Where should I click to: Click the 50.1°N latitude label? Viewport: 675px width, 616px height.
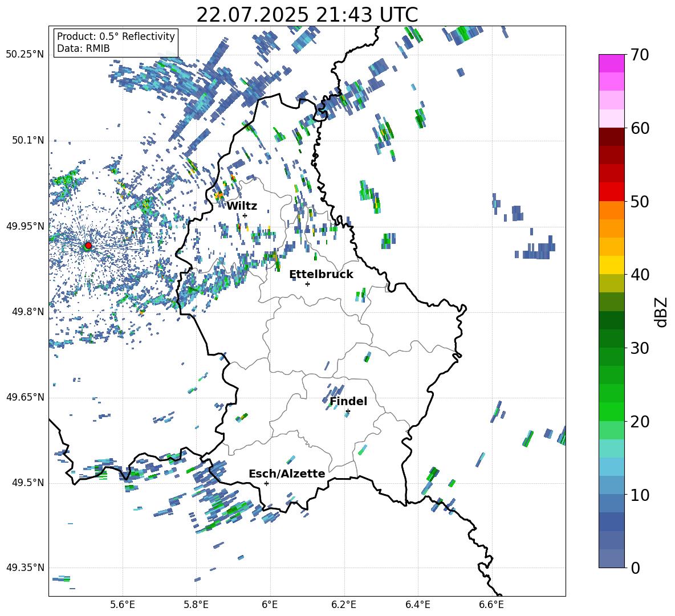click(x=27, y=141)
